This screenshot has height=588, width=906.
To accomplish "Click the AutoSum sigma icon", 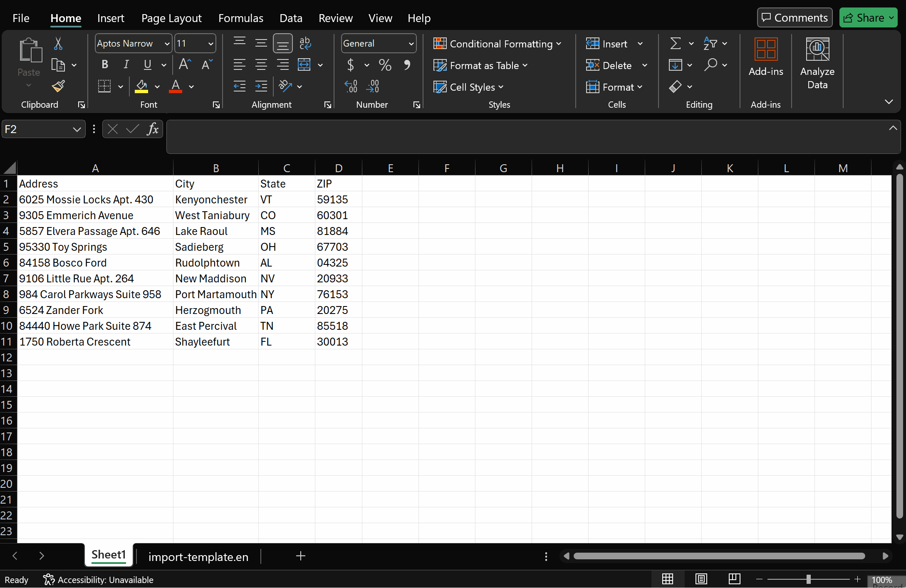I will pos(676,43).
